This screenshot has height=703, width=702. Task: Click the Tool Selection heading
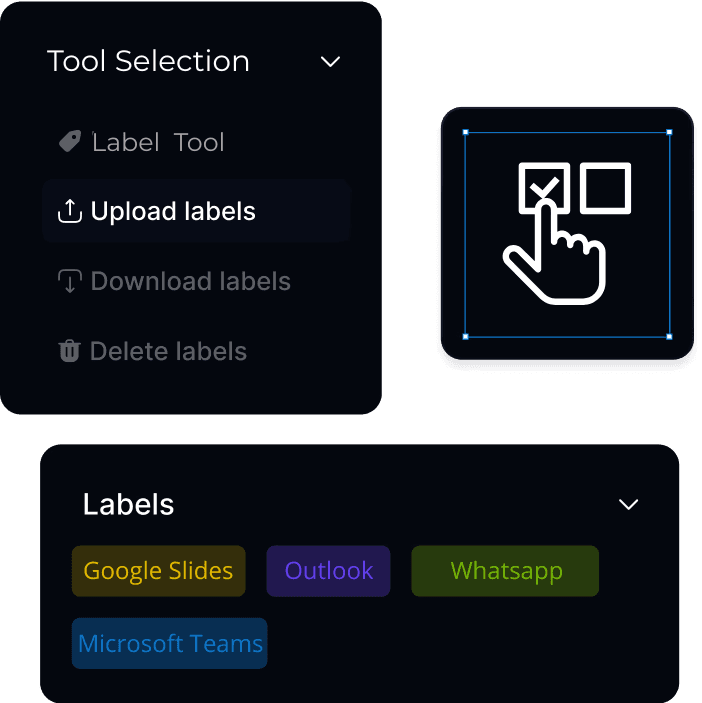click(148, 61)
